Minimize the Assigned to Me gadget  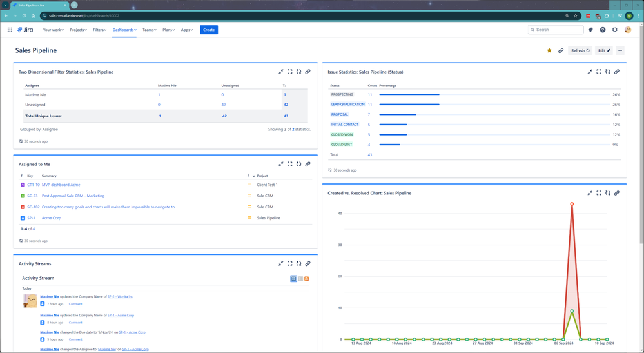281,164
